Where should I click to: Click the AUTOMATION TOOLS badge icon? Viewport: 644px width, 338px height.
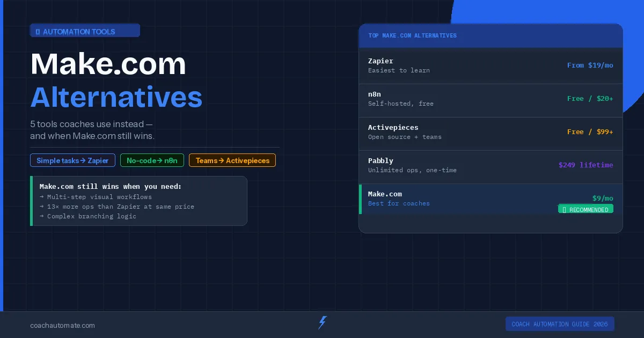(x=38, y=31)
